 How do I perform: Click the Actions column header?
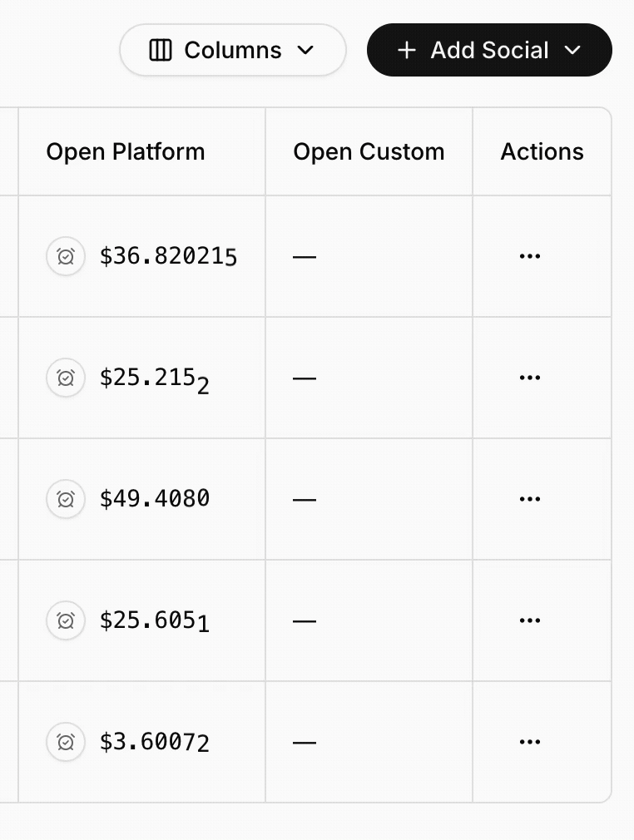542,152
